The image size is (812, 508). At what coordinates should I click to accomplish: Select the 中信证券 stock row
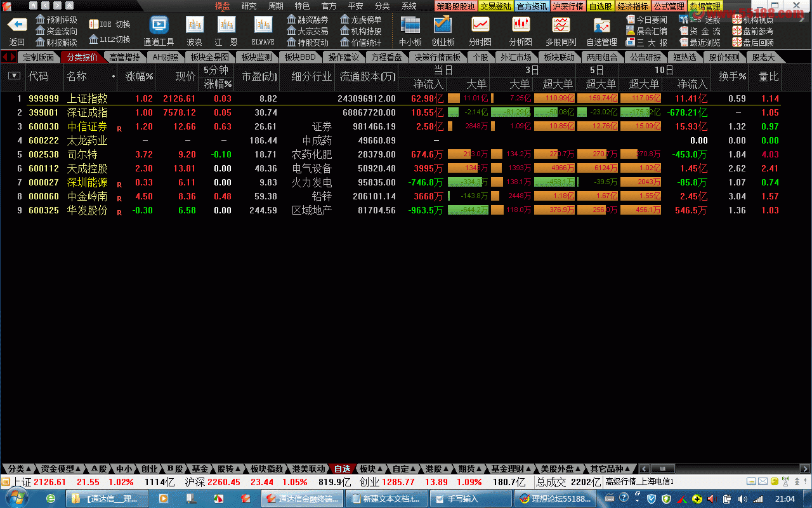(391, 127)
